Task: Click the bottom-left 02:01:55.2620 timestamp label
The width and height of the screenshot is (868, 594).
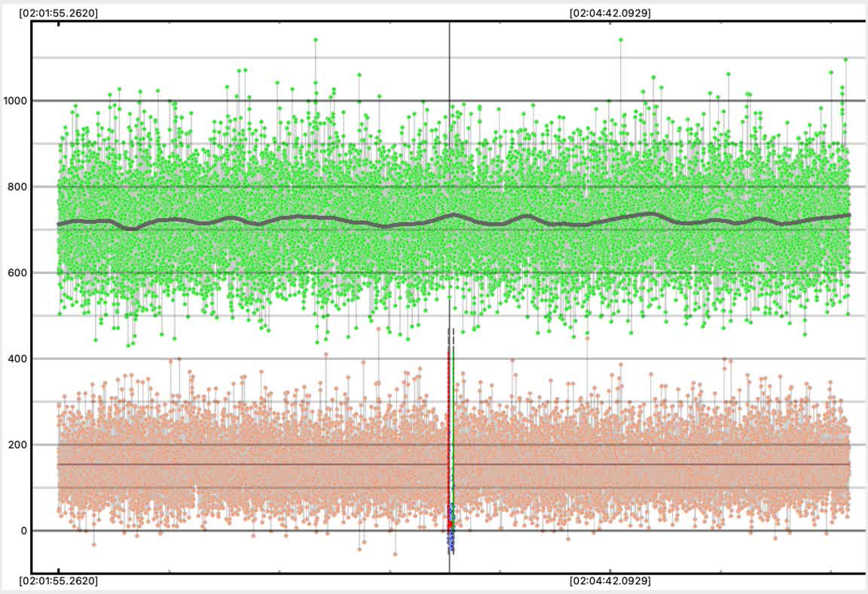Action: point(59,581)
